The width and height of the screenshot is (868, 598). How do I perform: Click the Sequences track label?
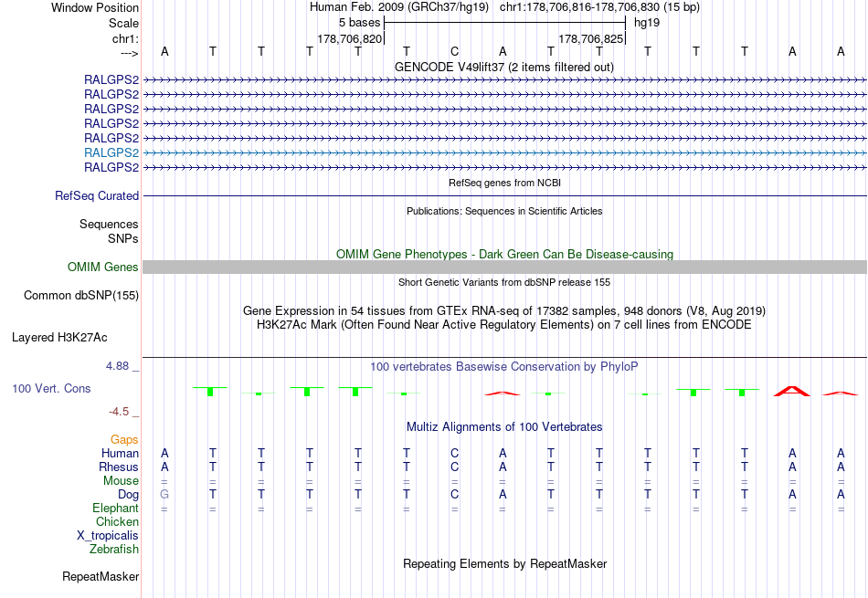coord(109,224)
